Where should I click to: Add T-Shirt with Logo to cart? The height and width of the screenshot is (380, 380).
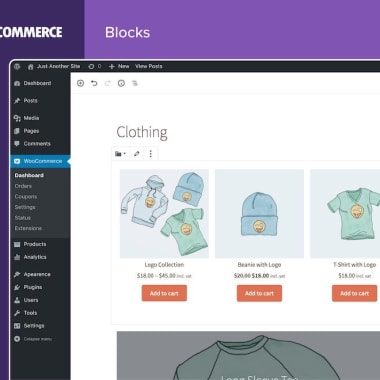355,293
